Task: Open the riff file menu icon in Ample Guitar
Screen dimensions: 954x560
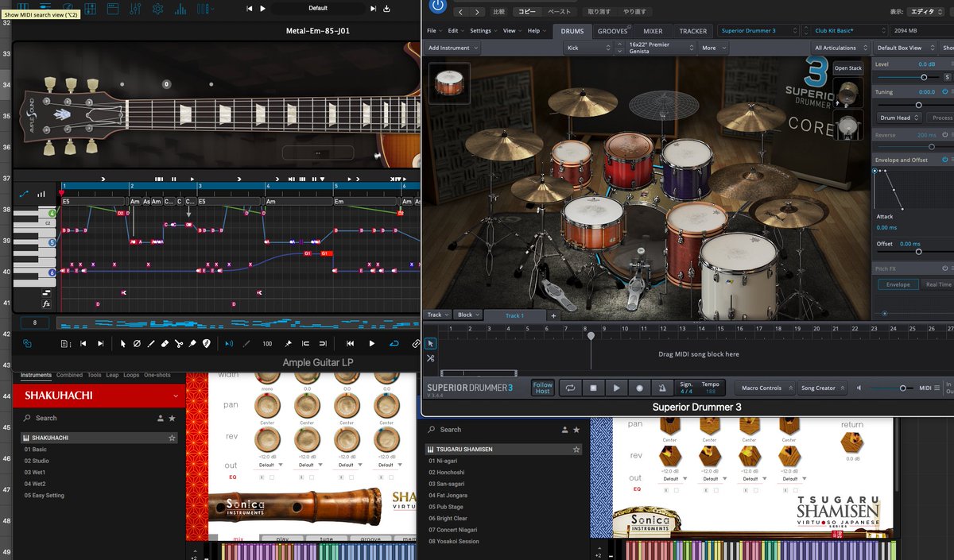Action: coord(64,343)
